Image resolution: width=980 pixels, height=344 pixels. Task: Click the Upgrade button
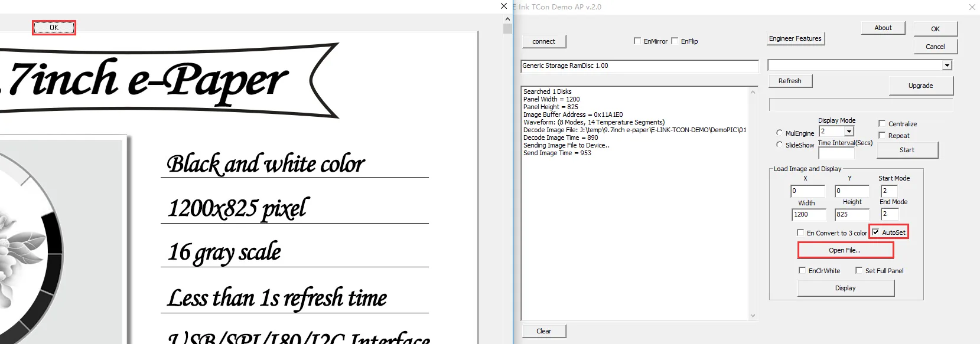921,86
